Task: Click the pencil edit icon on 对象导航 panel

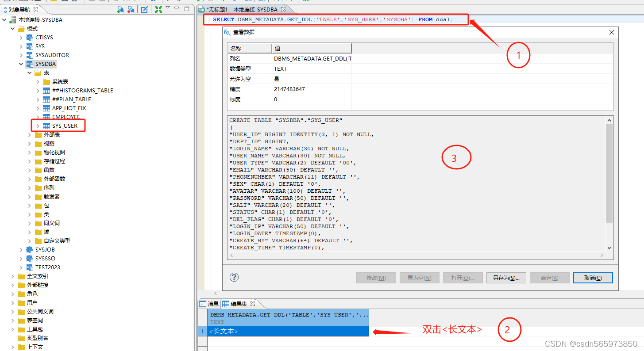Action: [144, 8]
